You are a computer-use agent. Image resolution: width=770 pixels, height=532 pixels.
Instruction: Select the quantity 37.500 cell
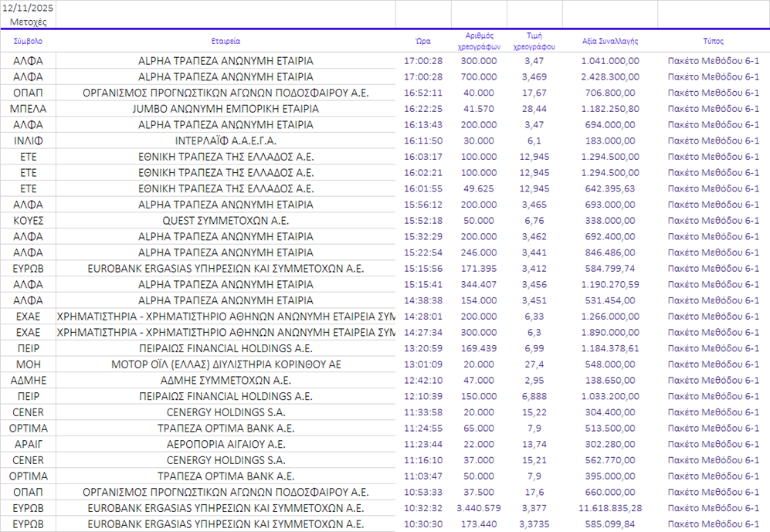click(x=479, y=493)
